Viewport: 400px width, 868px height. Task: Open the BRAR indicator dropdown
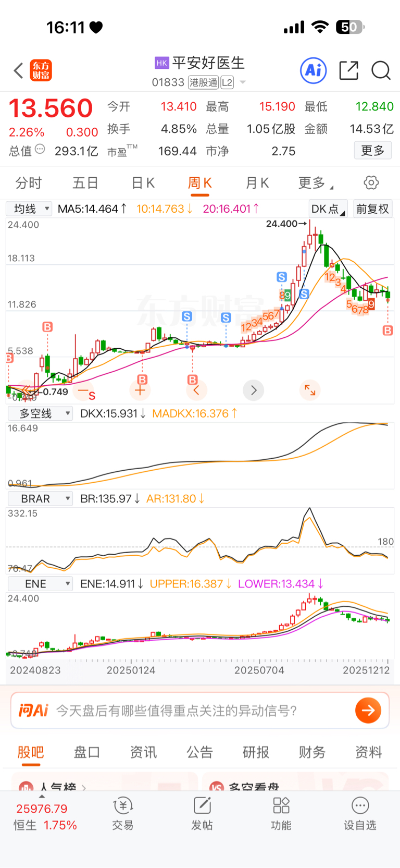[x=40, y=499]
